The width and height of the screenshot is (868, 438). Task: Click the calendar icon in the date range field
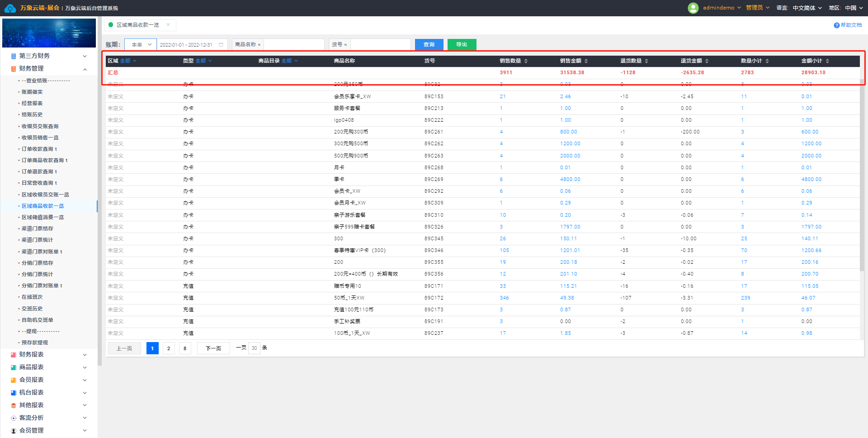[x=221, y=45]
